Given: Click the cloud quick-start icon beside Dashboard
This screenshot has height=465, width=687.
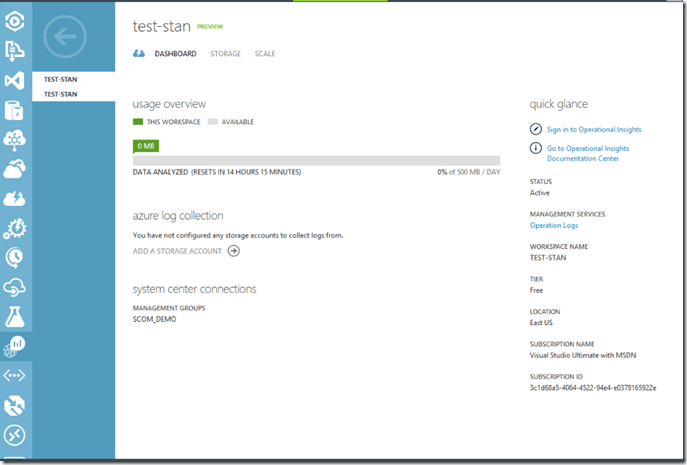Looking at the screenshot, I should tap(139, 54).
